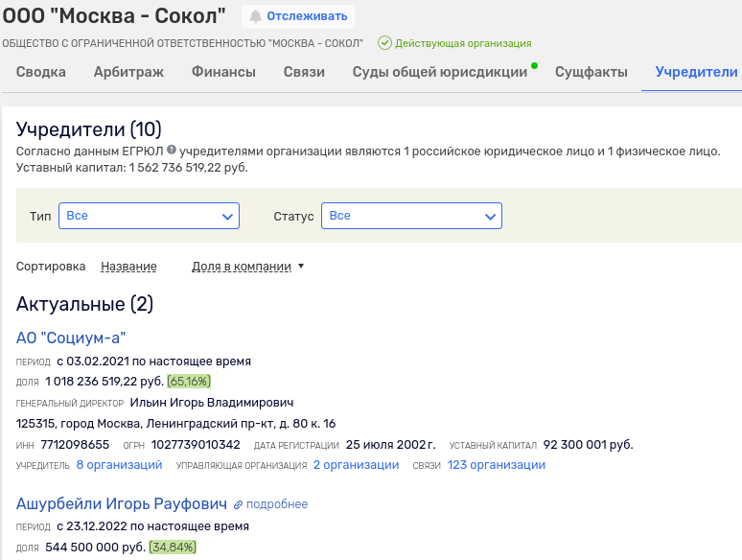Image resolution: width=742 pixels, height=560 pixels.
Task: Click the 65,16% share badge
Action: click(x=189, y=382)
